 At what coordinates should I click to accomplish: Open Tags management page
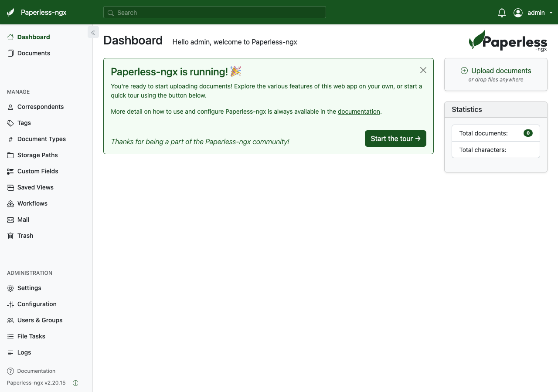pyautogui.click(x=46, y=123)
